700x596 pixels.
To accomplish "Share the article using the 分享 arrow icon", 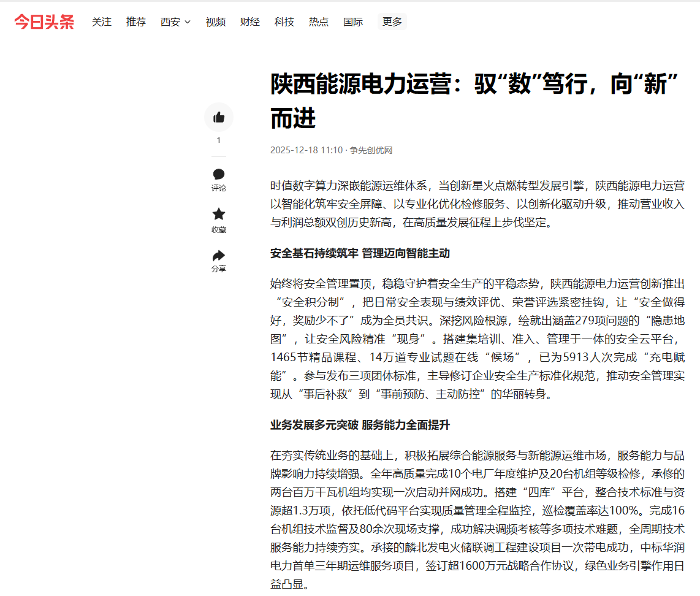I will pos(219,256).
